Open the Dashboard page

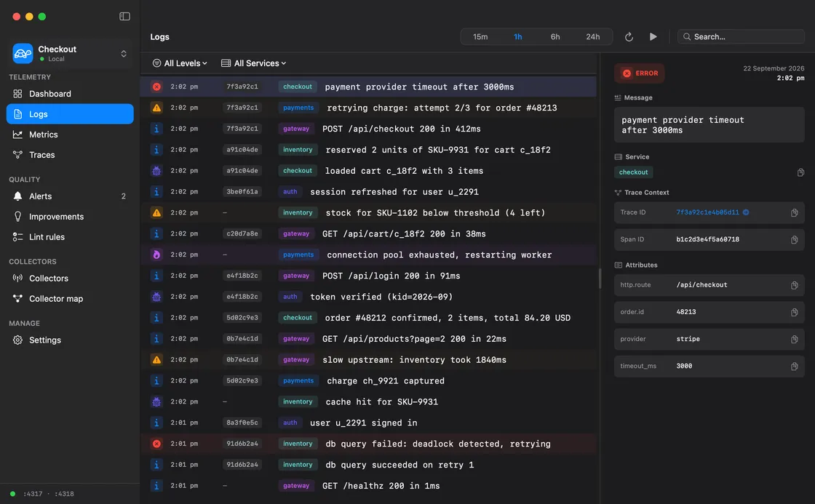click(x=70, y=94)
